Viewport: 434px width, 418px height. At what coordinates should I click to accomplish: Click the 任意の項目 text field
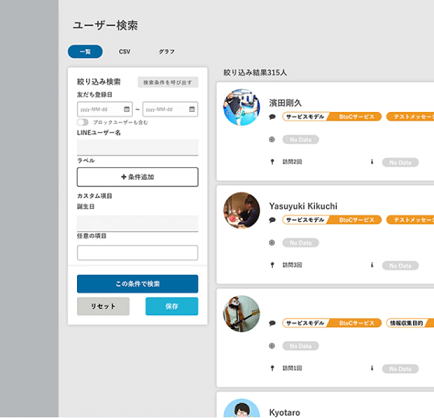(138, 253)
